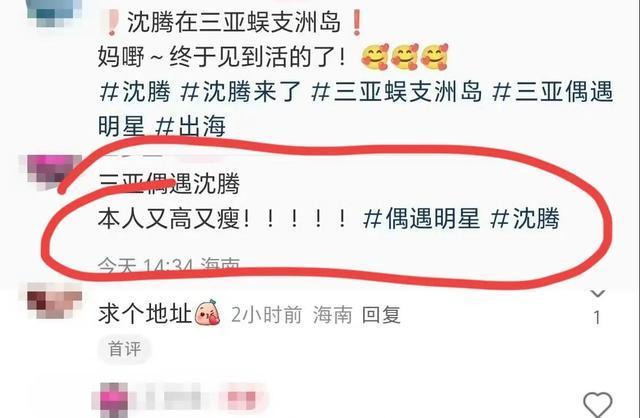Screen dimensions: 640x418
Task: Open the 沈腾在三亚蜈支洲岛 post title
Action: 233,22
